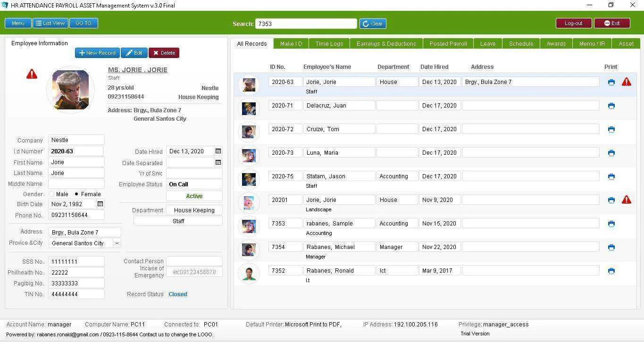Click the warning triangle beside the employee photo
The height and width of the screenshot is (342, 644).
point(32,74)
